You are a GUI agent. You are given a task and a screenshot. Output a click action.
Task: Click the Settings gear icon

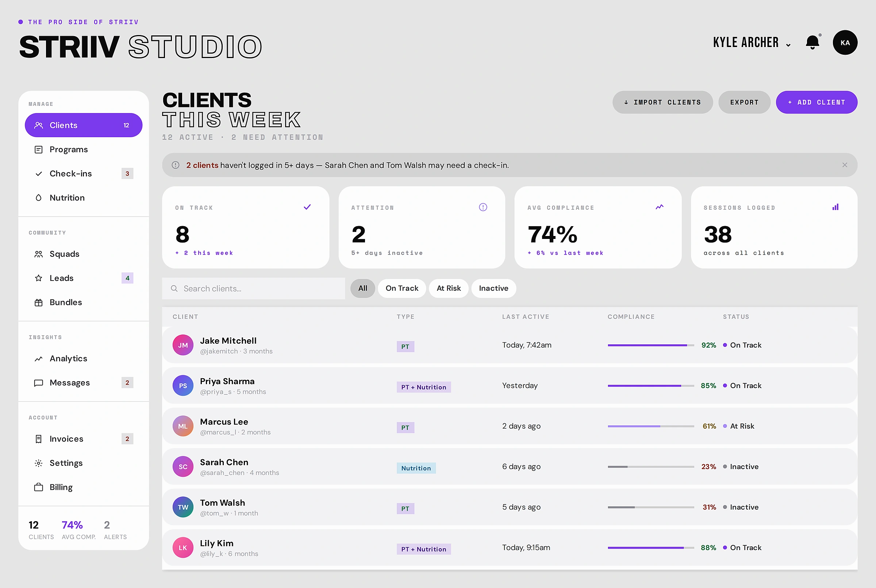point(39,463)
